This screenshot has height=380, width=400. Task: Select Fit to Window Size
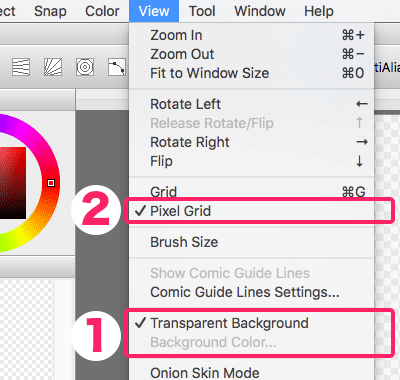(252, 73)
